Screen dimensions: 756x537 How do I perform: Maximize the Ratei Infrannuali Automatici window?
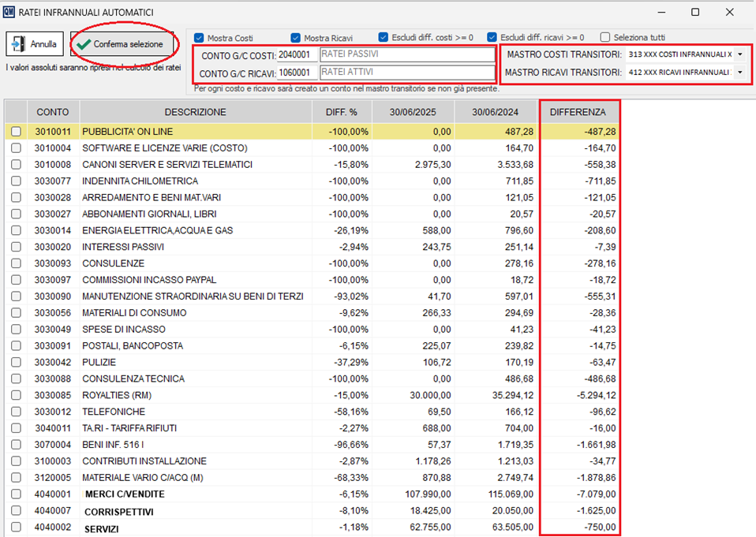pyautogui.click(x=695, y=13)
